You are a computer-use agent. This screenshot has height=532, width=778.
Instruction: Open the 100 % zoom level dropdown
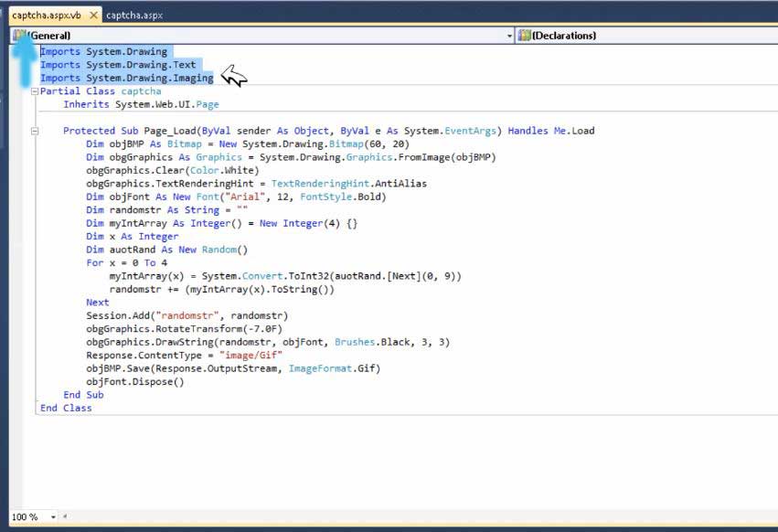53,517
